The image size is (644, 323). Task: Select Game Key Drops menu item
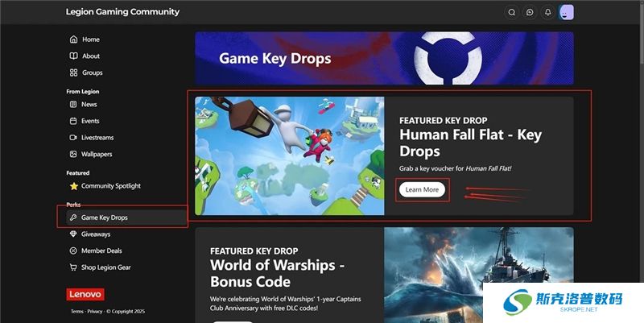coord(126,217)
